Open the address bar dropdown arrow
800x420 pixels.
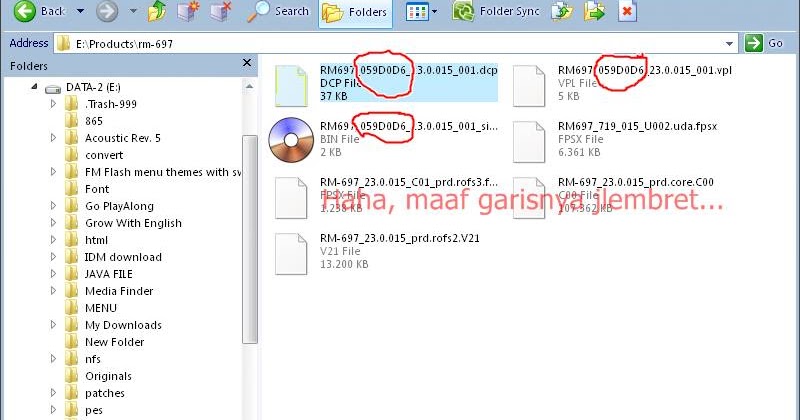pyautogui.click(x=730, y=44)
